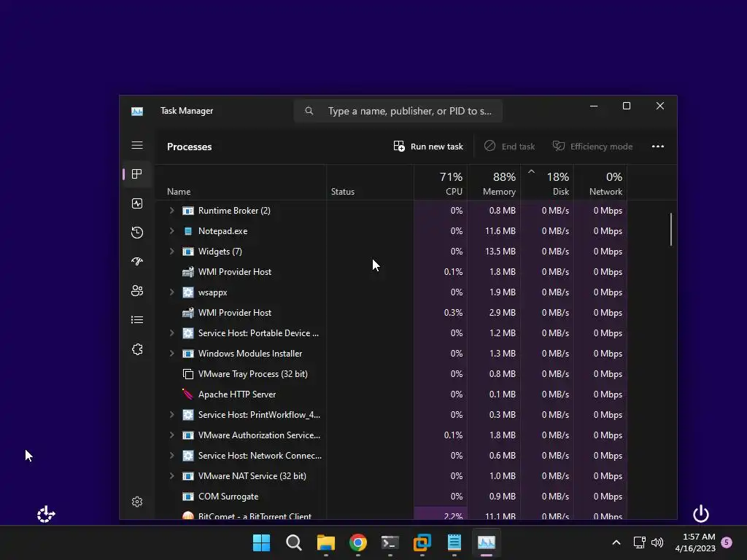Click the VMware Tray Process icon
The width and height of the screenshot is (747, 560).
(x=188, y=374)
